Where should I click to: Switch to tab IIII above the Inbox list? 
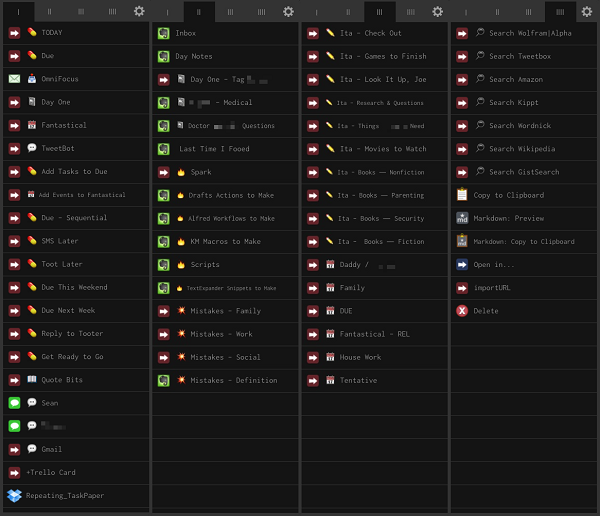click(261, 11)
